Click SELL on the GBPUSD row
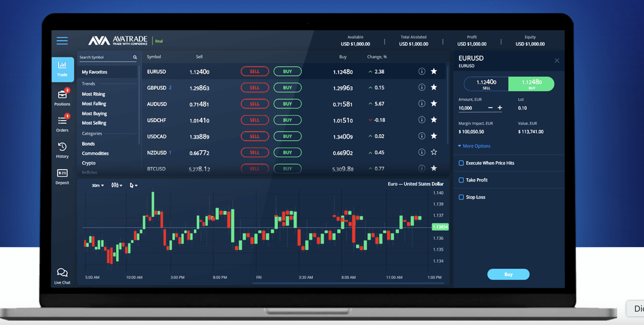644x325 pixels. (255, 88)
